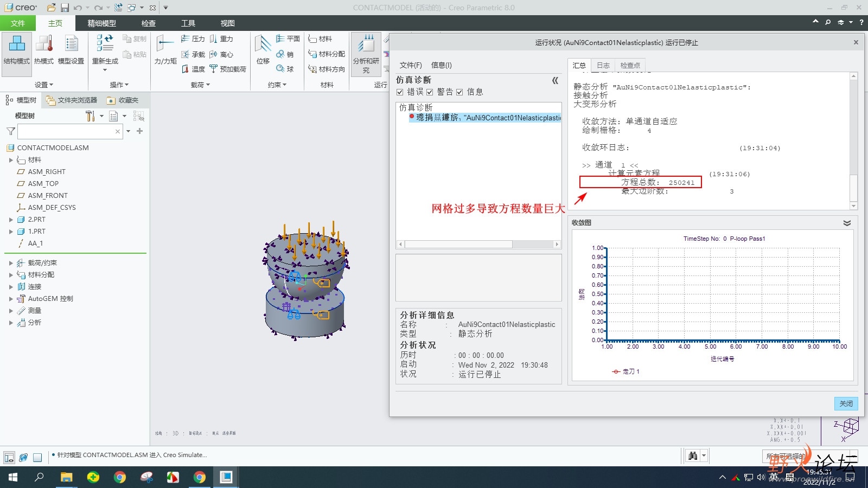Switch to 文件夹浏览器 folder browser tab
The width and height of the screenshot is (868, 488).
(x=72, y=100)
